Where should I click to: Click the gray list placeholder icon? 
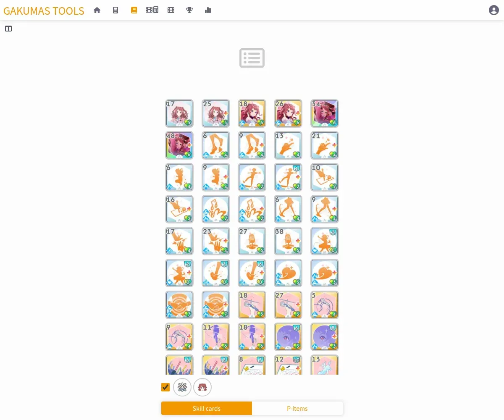[252, 58]
